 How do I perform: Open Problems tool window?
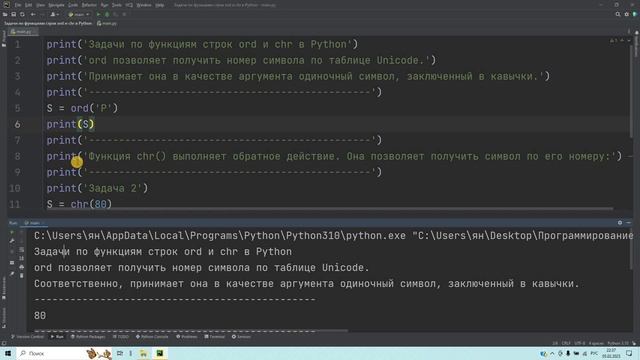(x=187, y=337)
